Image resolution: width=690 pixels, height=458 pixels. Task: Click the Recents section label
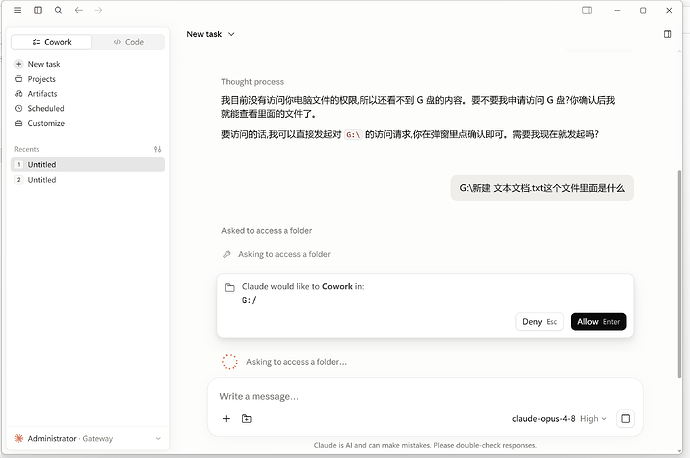[x=26, y=149]
